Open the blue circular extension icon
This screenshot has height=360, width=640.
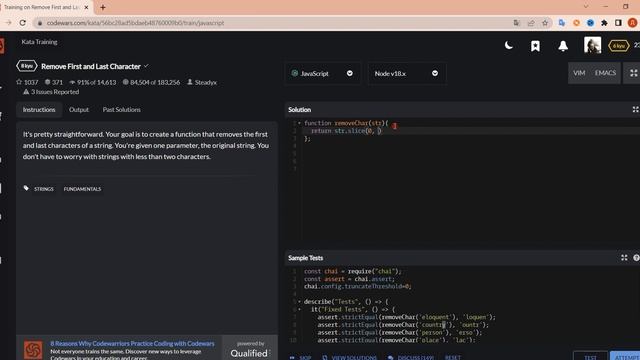point(590,23)
